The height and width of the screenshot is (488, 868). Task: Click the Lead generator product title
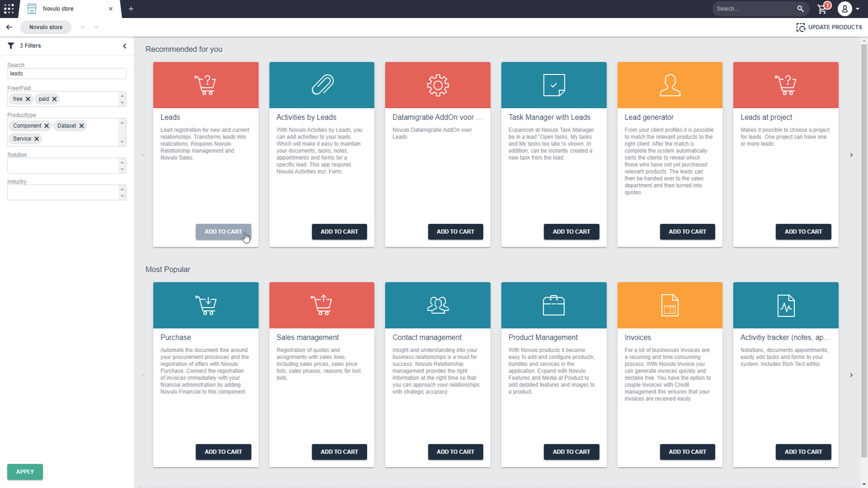(x=649, y=117)
